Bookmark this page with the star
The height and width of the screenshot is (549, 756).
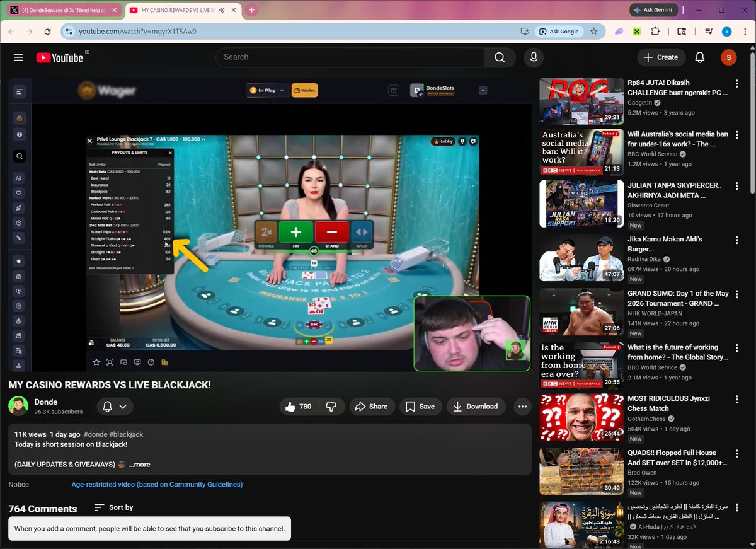(593, 32)
